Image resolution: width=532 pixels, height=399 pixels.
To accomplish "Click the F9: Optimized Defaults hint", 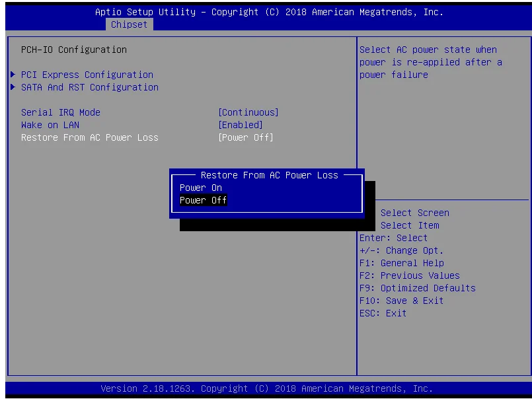I will click(418, 288).
